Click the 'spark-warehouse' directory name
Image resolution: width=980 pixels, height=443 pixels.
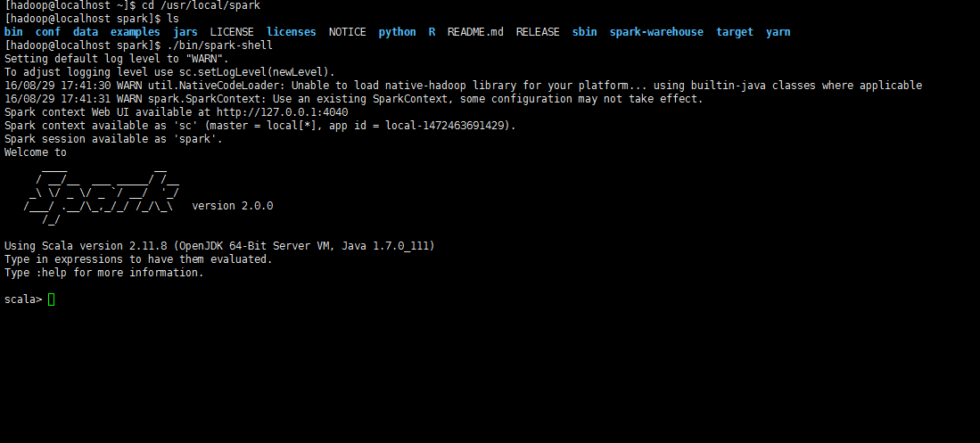coord(656,32)
